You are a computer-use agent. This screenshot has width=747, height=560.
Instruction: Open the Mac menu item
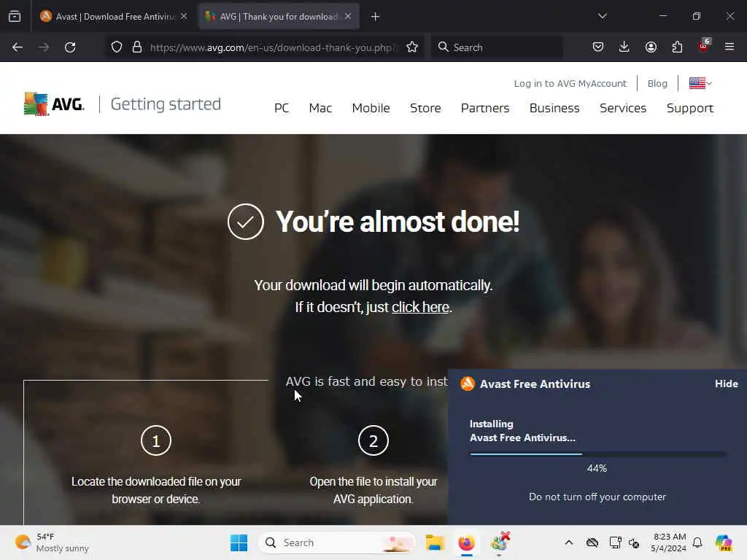click(320, 108)
